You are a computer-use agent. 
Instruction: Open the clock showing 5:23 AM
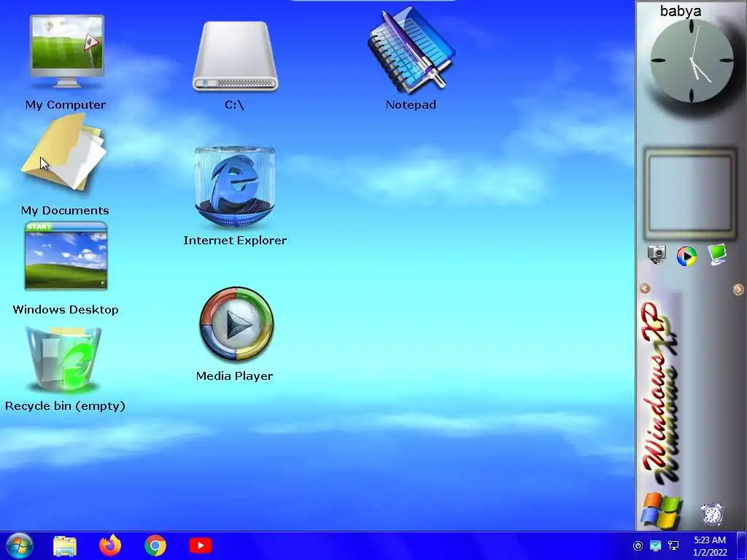(710, 546)
